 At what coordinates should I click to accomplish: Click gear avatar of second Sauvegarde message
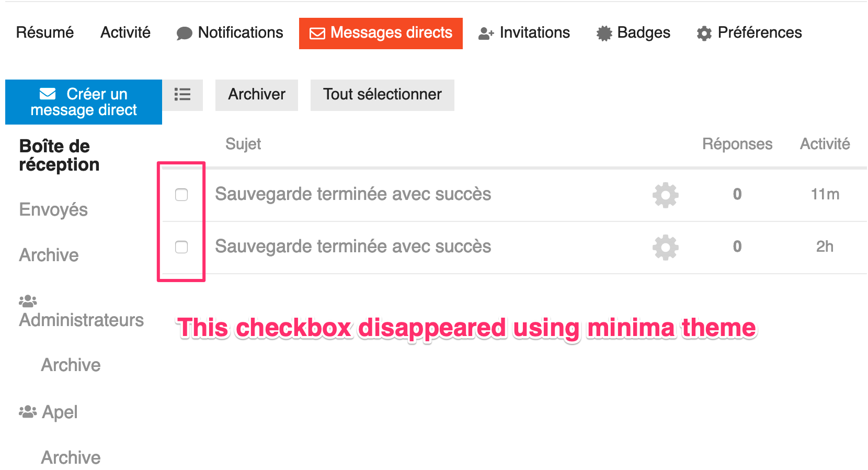point(665,247)
